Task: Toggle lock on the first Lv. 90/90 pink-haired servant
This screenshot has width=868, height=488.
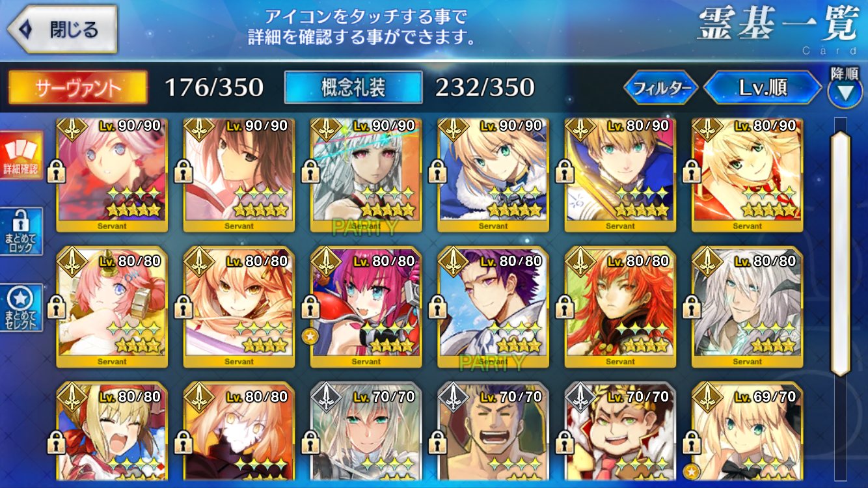Action: [x=56, y=172]
